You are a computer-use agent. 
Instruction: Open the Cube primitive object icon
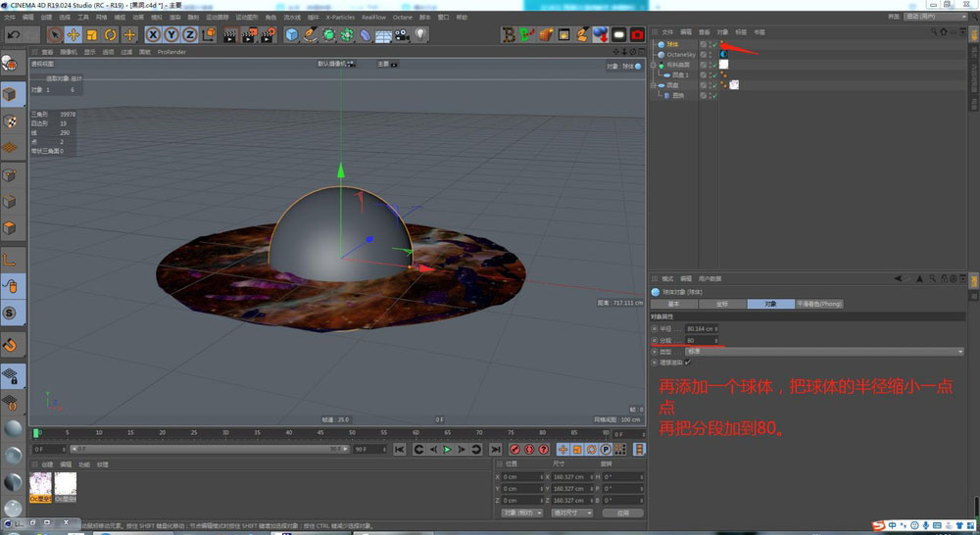[x=292, y=35]
